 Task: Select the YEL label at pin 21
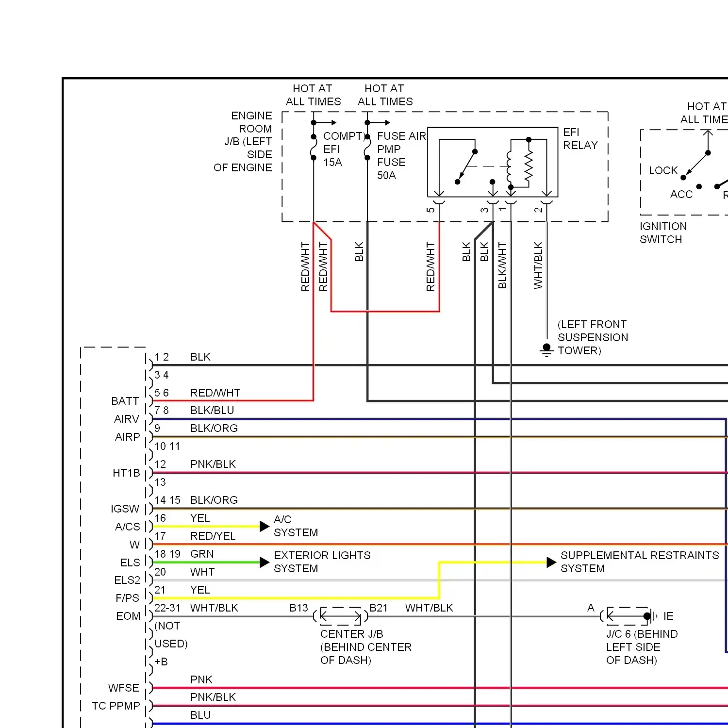[200, 590]
